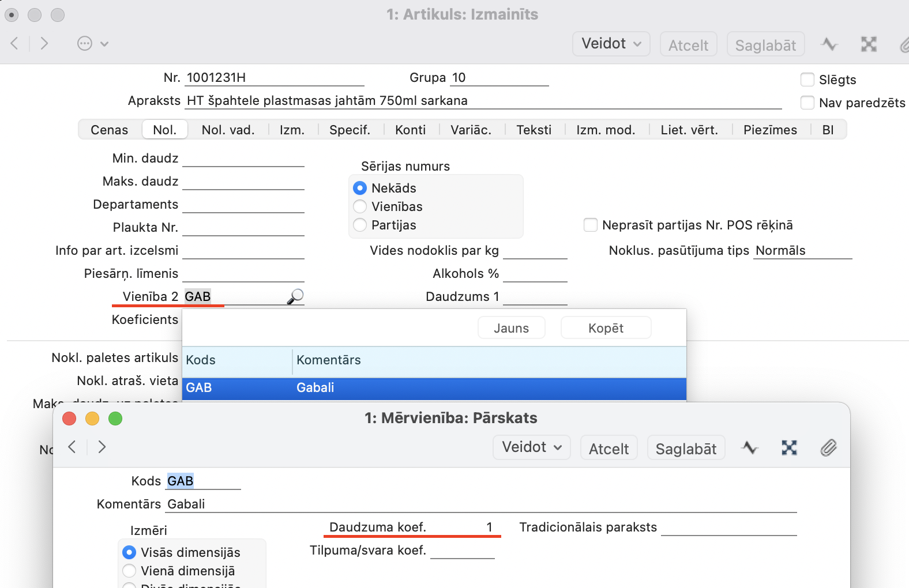Image resolution: width=909 pixels, height=588 pixels.
Task: Click Saglabāt in the Mērvienība window
Action: pos(686,448)
